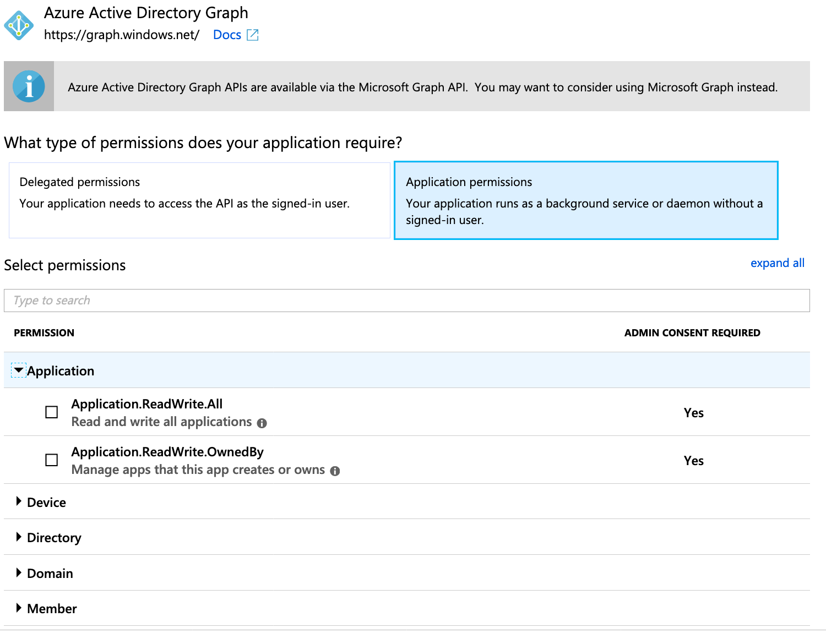Select the Application permissions card
This screenshot has height=644, width=826.
click(586, 200)
